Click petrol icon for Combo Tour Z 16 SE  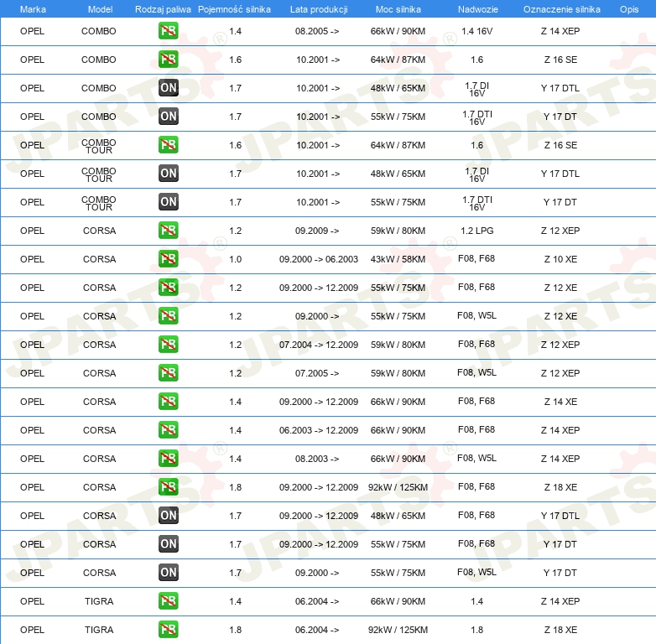click(168, 145)
